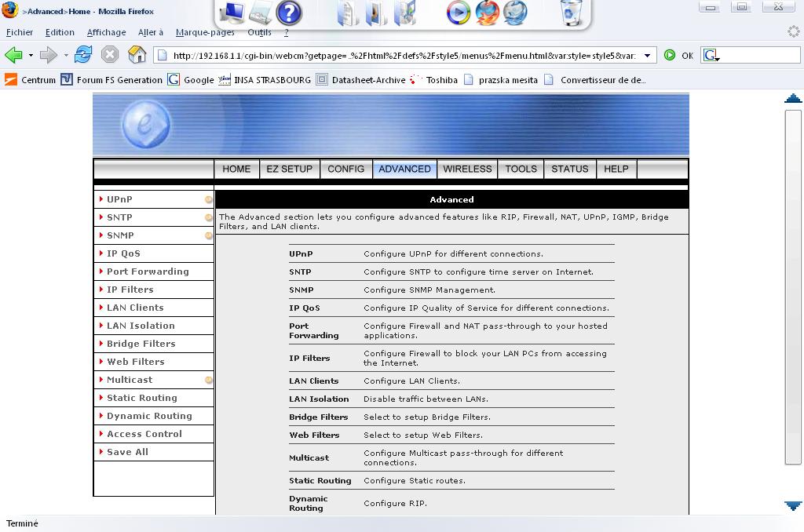This screenshot has width=804, height=532.
Task: Click the e logo in the banner
Action: (146, 124)
